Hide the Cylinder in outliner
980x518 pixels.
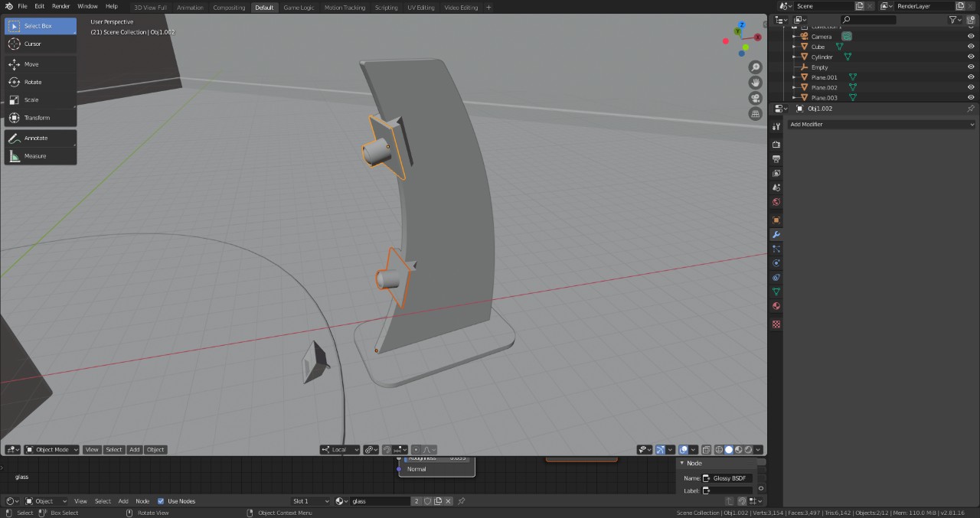coord(971,57)
